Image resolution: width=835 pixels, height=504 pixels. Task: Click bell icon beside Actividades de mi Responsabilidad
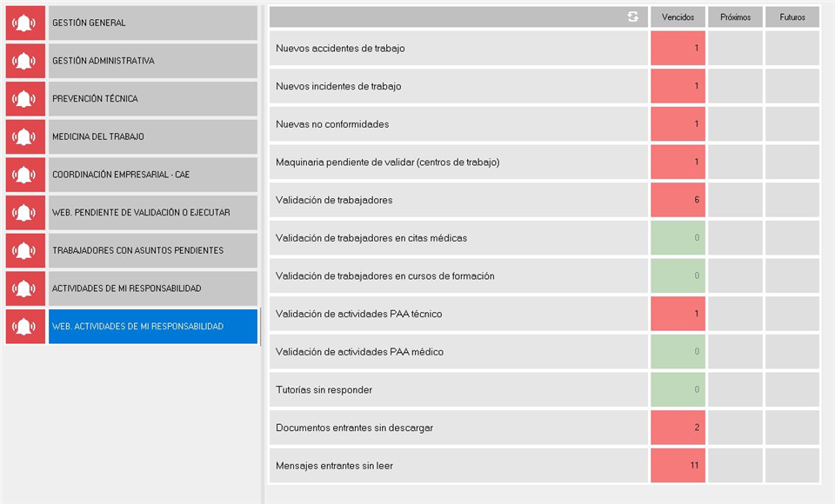(x=25, y=288)
